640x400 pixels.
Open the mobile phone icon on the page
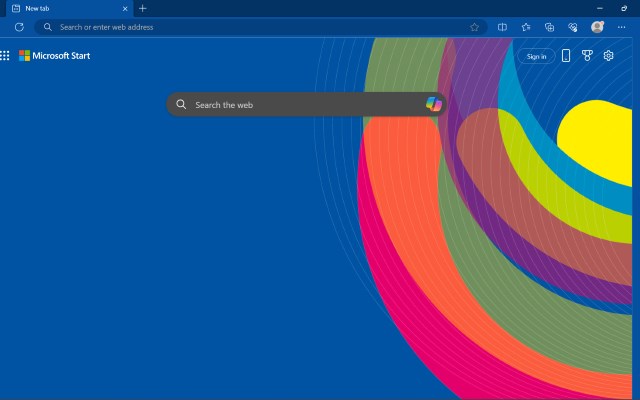click(x=566, y=56)
